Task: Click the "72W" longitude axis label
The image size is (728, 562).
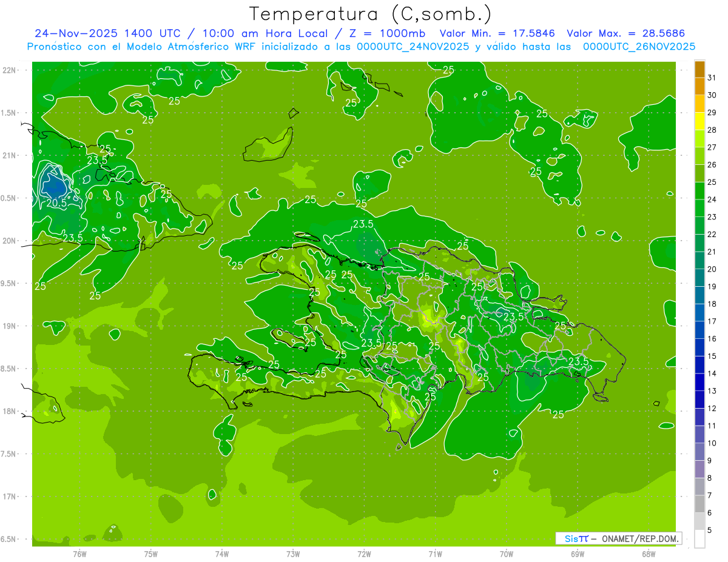Action: tap(364, 554)
